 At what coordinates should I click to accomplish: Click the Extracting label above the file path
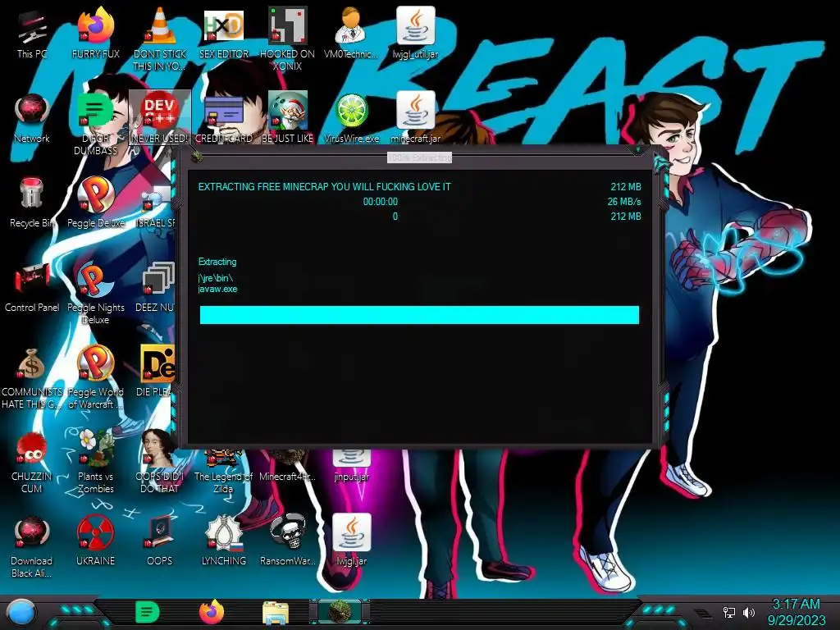click(x=217, y=262)
